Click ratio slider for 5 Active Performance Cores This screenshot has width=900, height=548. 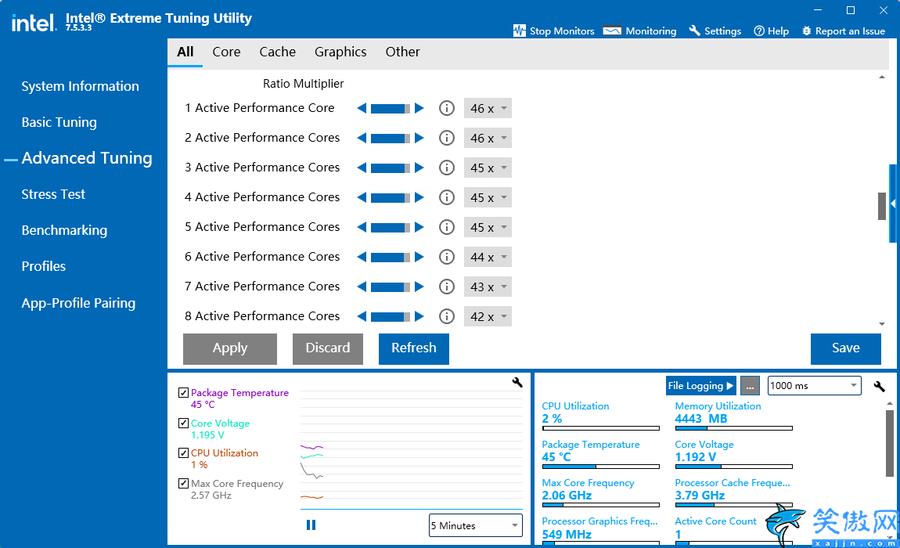pyautogui.click(x=390, y=227)
